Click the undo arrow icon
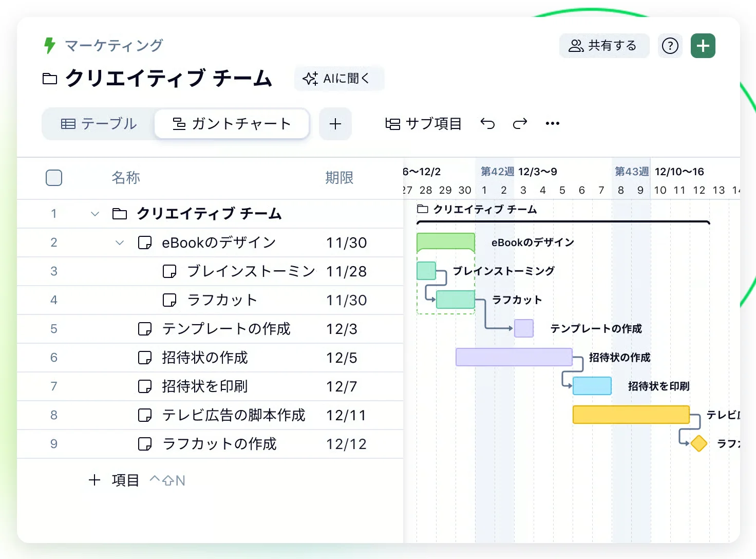The height and width of the screenshot is (559, 756). click(487, 123)
